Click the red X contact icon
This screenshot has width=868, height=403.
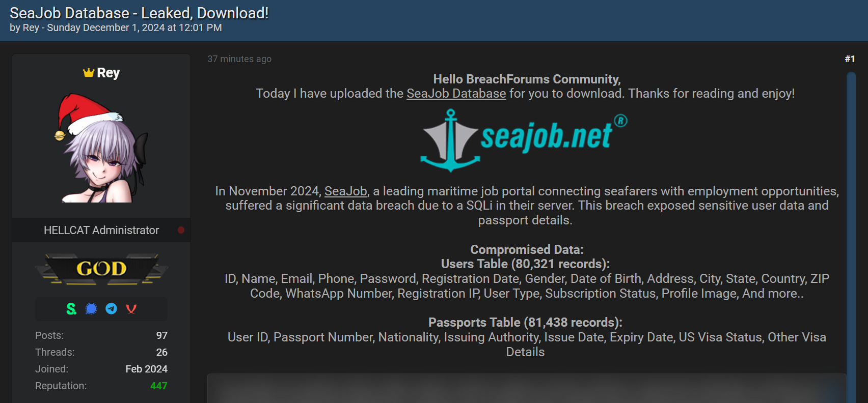click(x=131, y=308)
